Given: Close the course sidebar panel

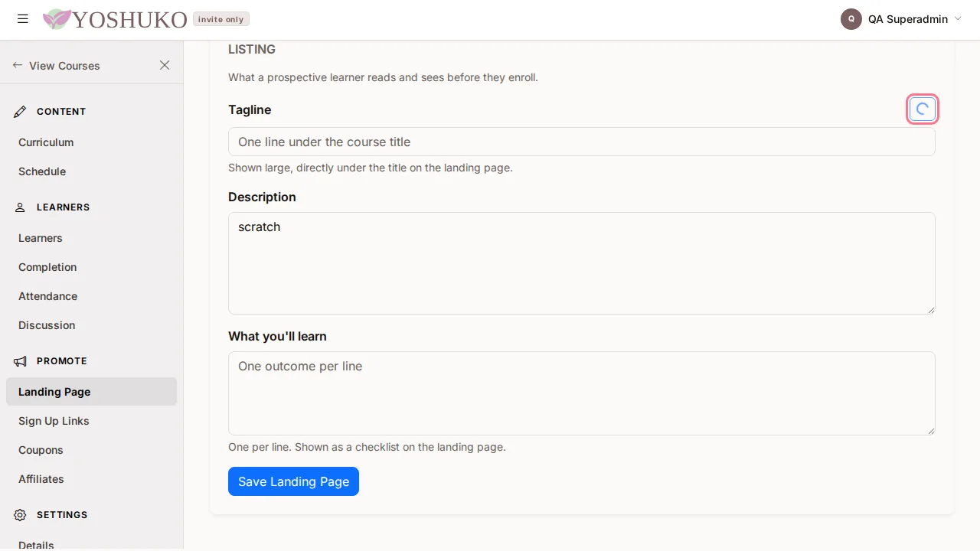Looking at the screenshot, I should [x=165, y=65].
